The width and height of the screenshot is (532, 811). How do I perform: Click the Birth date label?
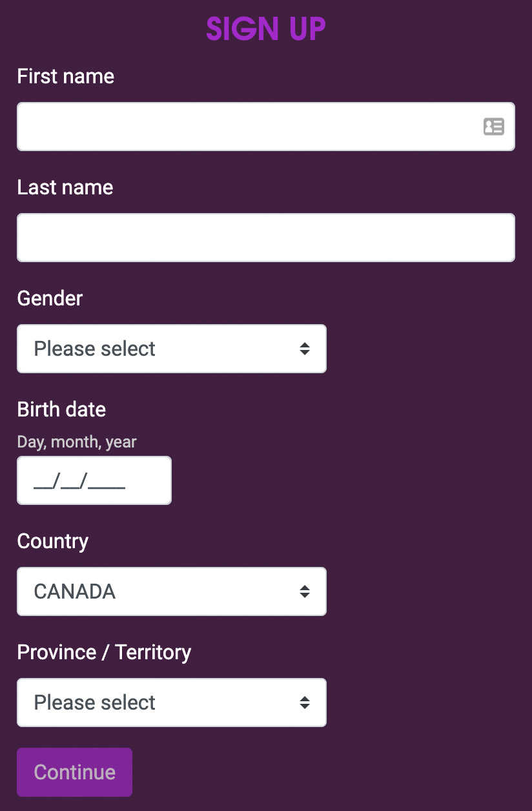click(x=61, y=409)
